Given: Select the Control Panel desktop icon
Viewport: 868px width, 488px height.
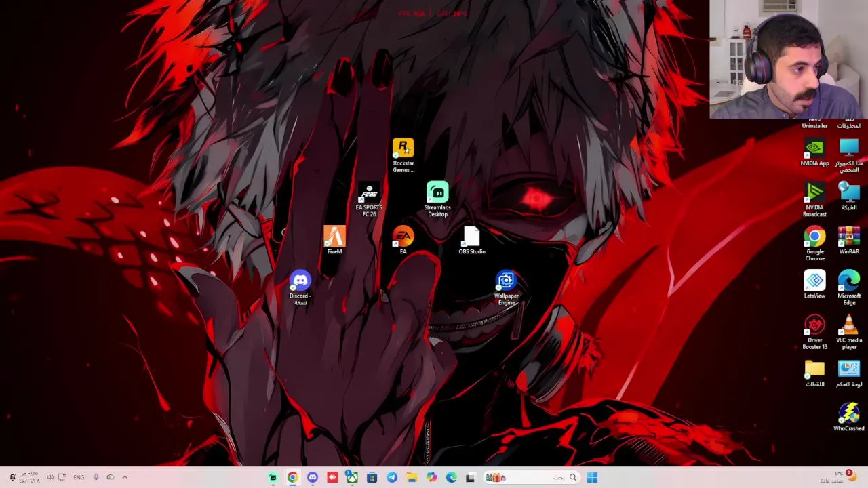Looking at the screenshot, I should click(849, 373).
